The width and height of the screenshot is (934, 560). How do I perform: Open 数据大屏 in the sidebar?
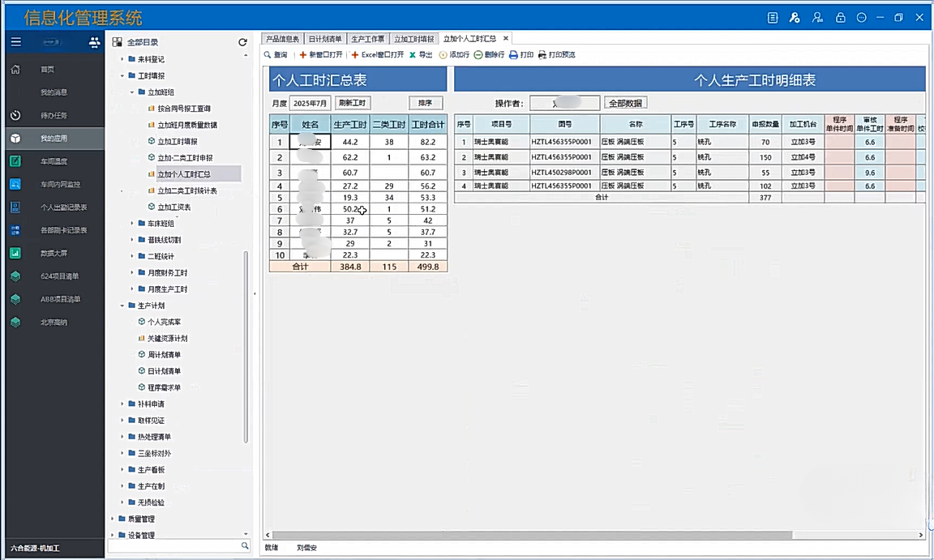(x=54, y=253)
